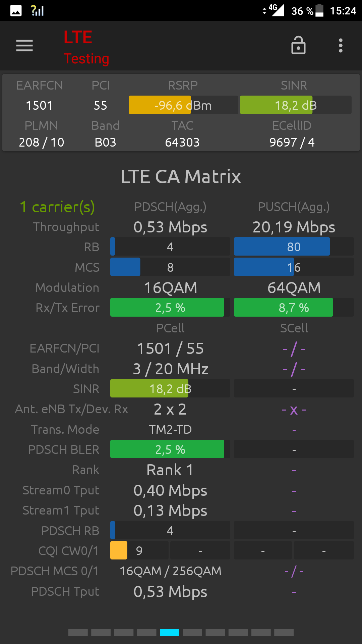Click the LTE Testing title
The height and width of the screenshot is (644, 362).
pos(86,47)
